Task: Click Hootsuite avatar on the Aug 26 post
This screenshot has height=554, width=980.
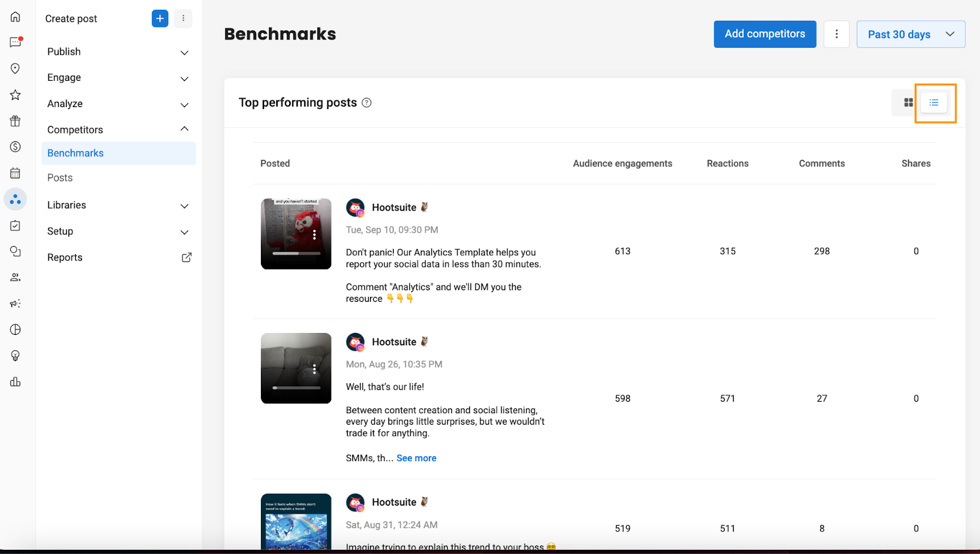Action: [355, 342]
